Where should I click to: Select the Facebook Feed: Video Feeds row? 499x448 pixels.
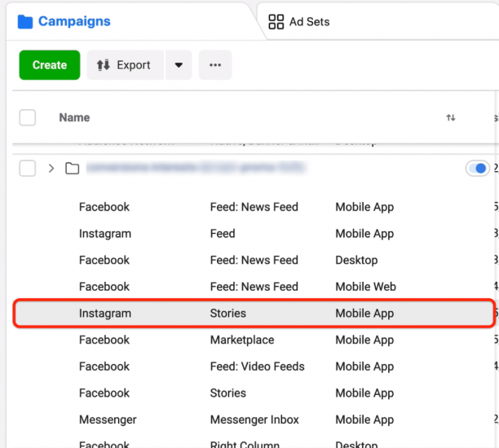(x=253, y=367)
